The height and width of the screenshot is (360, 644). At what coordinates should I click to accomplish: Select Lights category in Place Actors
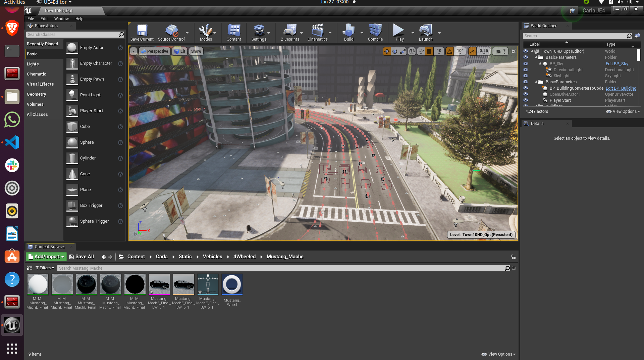[x=33, y=64]
